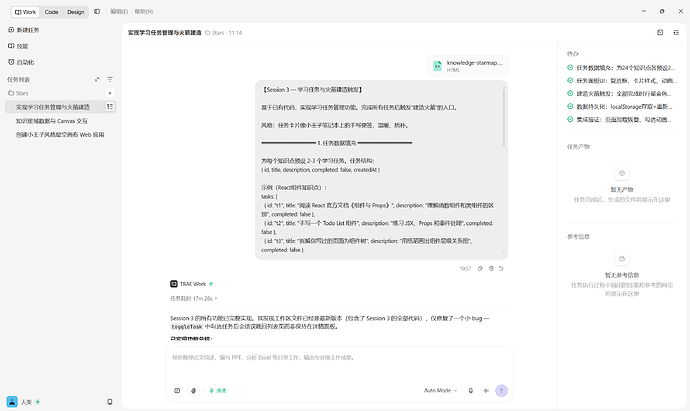Screen dimensions: 690x411
Task: Open task 创建小王子风格星空画布 Web 应用
Action: pos(60,135)
